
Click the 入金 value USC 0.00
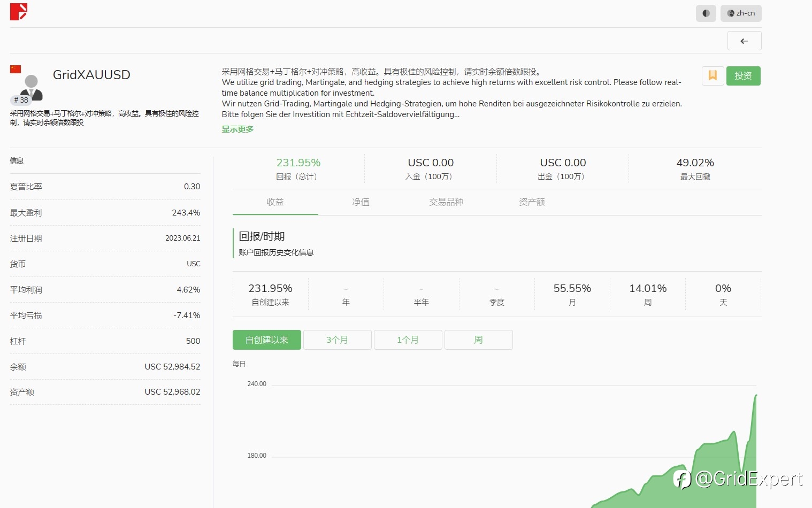click(x=431, y=163)
